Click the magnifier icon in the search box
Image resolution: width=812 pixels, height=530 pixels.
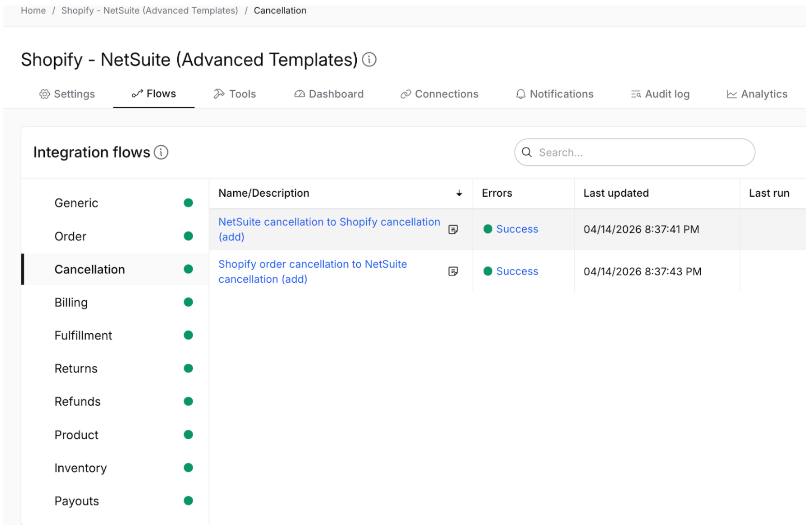click(526, 152)
